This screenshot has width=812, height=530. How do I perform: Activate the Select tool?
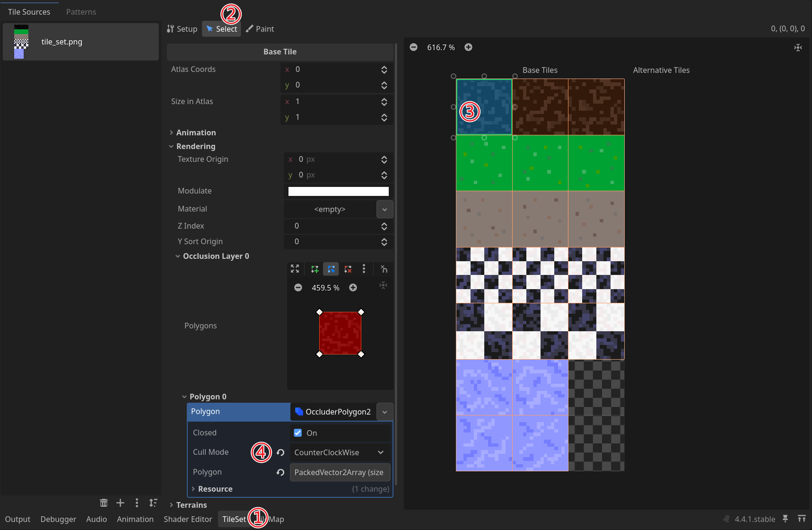click(x=221, y=29)
